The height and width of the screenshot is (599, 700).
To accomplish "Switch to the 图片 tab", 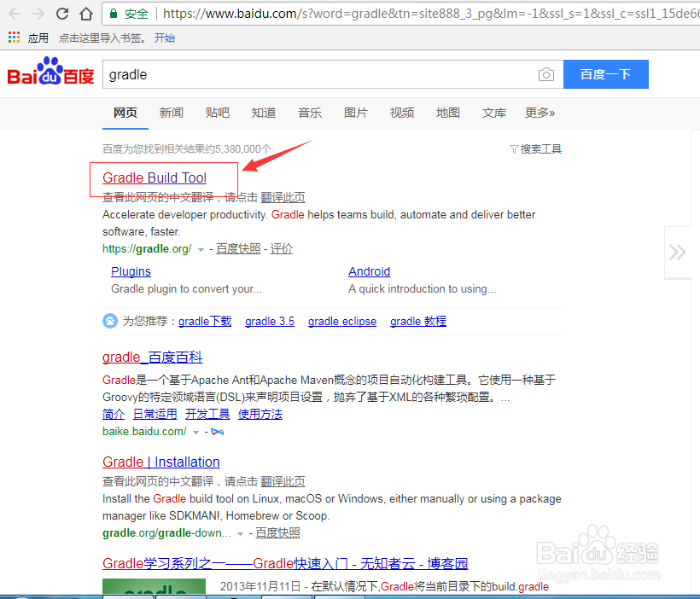I will 356,113.
